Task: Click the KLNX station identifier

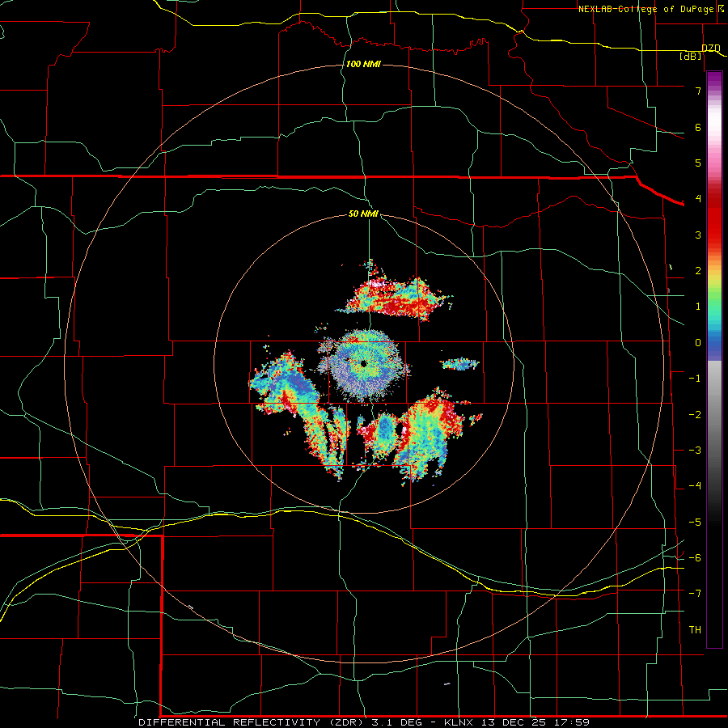Action: (459, 722)
